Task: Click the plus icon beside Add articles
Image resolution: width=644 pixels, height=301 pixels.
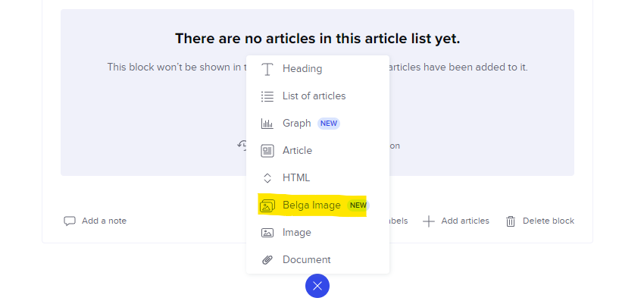Action: pyautogui.click(x=429, y=221)
